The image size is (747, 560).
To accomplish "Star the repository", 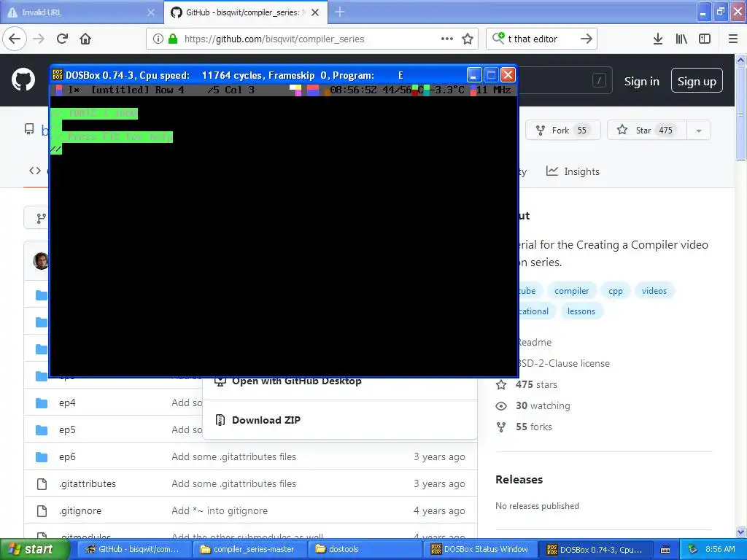I will tap(646, 130).
